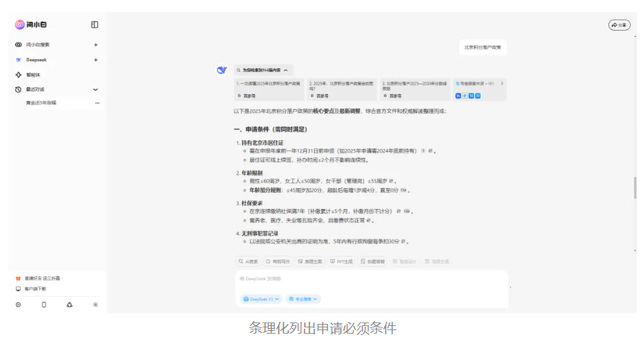The height and width of the screenshot is (342, 644).
Task: Collapse the 最近对话 recent chats list
Action: pyautogui.click(x=96, y=89)
